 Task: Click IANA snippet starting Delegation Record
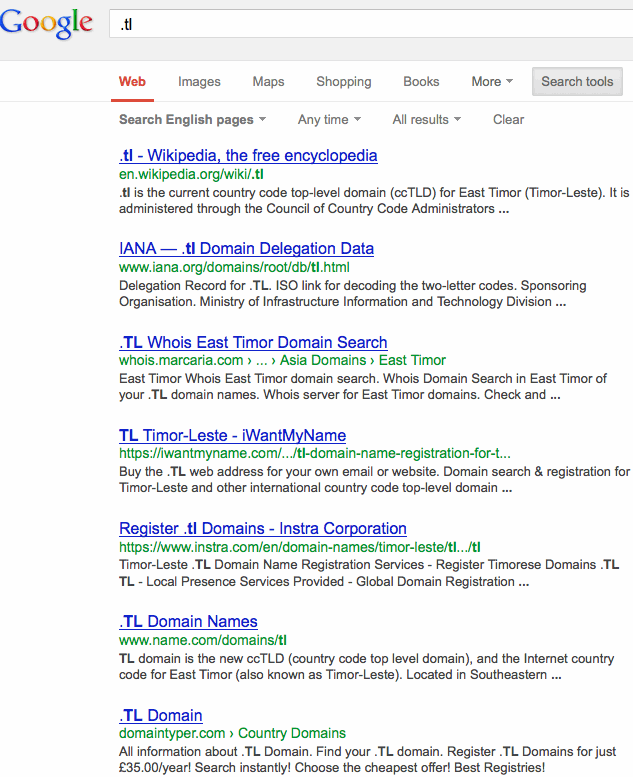coord(352,294)
